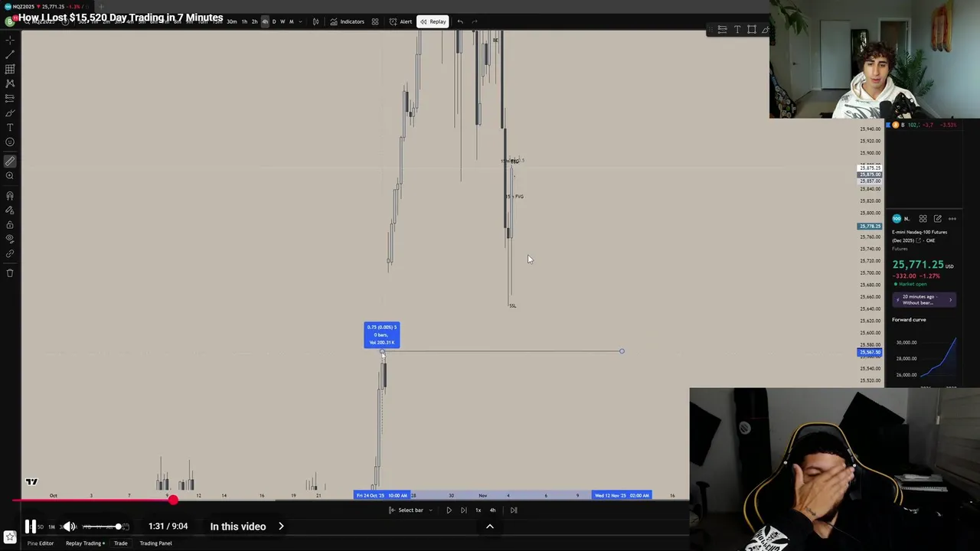Mute the video with the speaker icon
Screen dimensions: 980x551
[69, 527]
